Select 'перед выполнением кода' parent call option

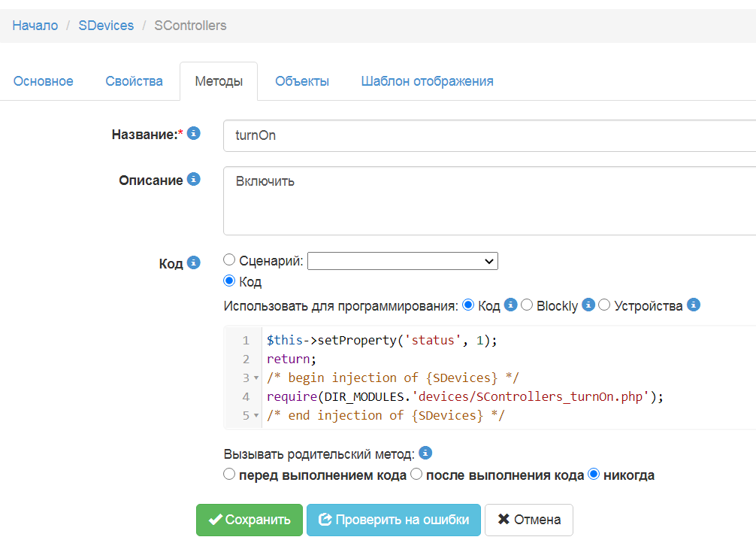pyautogui.click(x=230, y=475)
